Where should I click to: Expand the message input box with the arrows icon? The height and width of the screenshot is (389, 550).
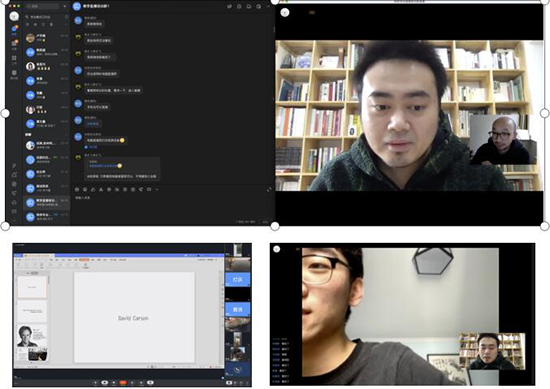[x=269, y=189]
